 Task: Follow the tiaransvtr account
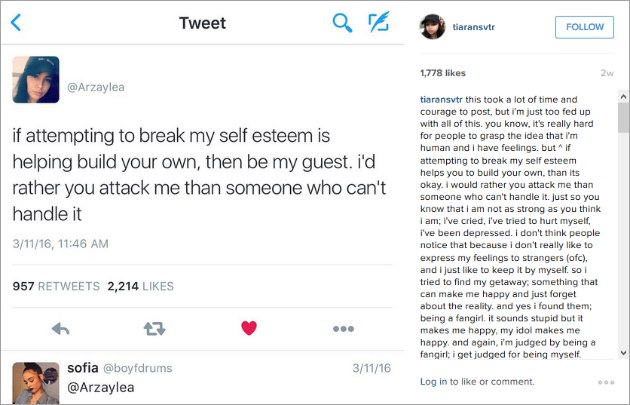[584, 27]
